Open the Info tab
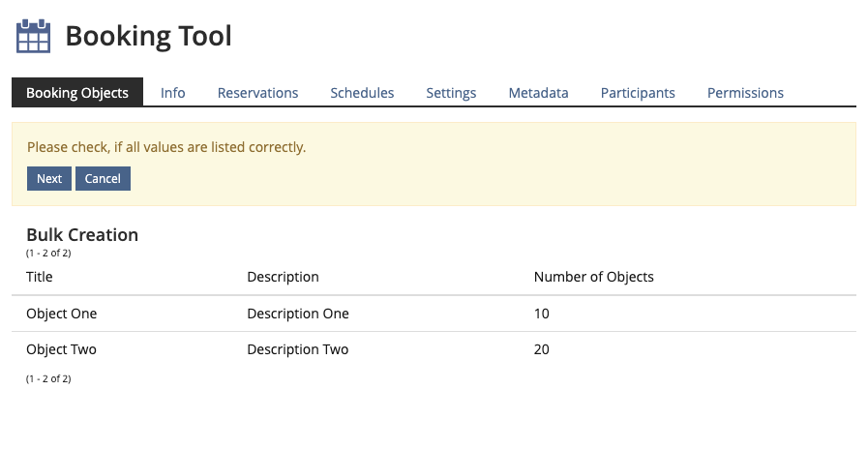This screenshot has height=450, width=868. pyautogui.click(x=173, y=93)
